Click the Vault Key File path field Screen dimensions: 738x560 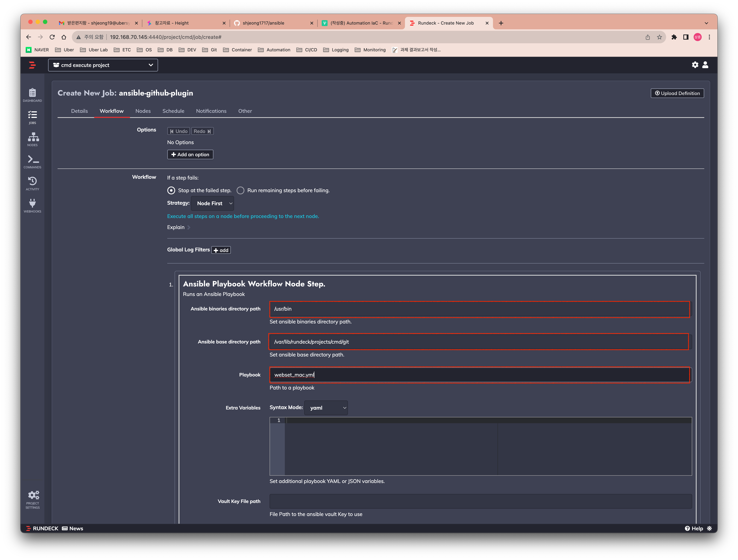pyautogui.click(x=481, y=501)
